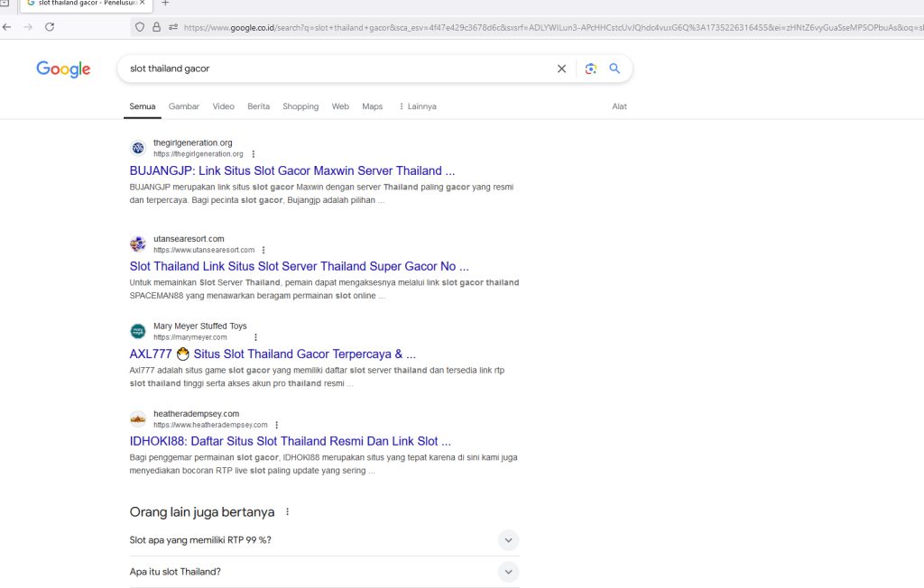Click the browser address bar URL

click(x=553, y=27)
